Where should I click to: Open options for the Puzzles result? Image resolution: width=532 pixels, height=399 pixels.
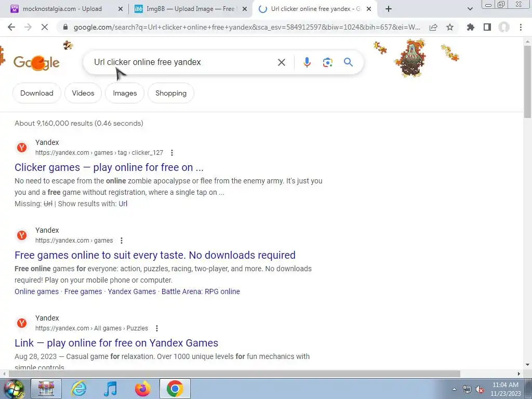coord(157,328)
